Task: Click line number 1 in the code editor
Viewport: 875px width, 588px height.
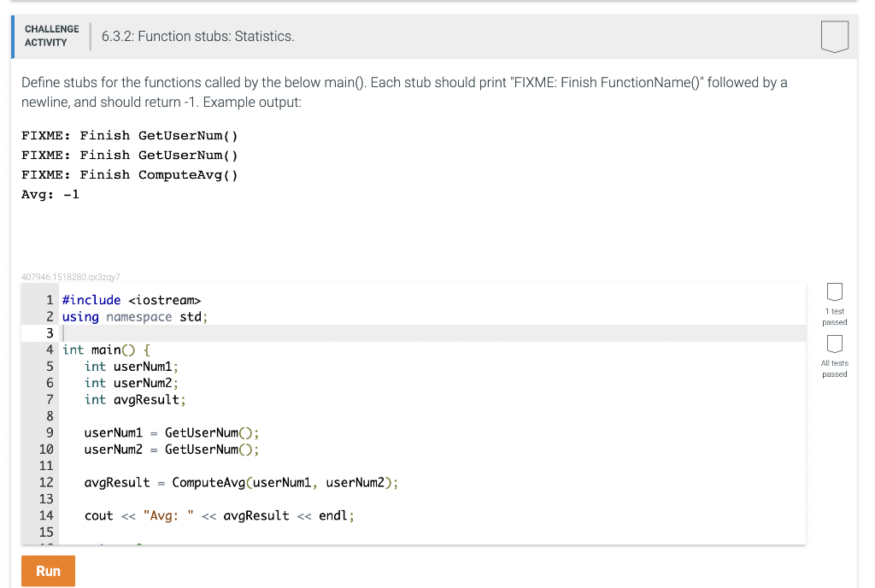Action: point(49,300)
